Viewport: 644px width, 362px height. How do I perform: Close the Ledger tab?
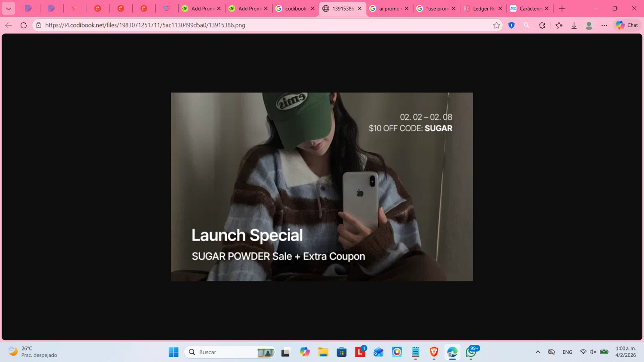pos(500,9)
